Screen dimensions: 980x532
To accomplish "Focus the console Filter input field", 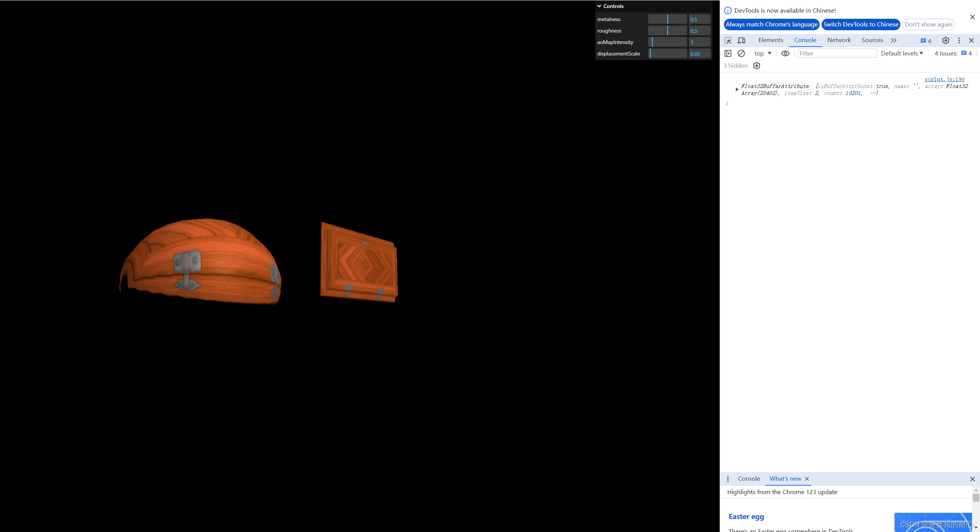I will point(837,53).
